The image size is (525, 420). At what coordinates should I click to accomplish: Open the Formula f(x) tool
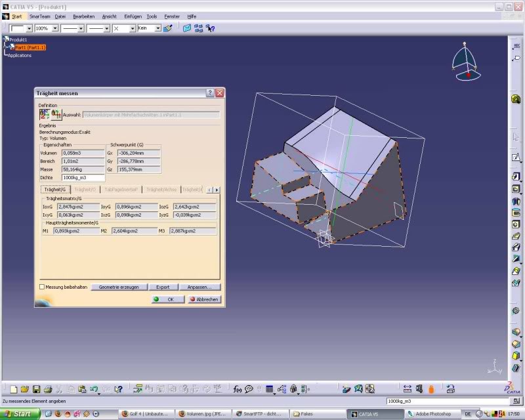click(237, 389)
